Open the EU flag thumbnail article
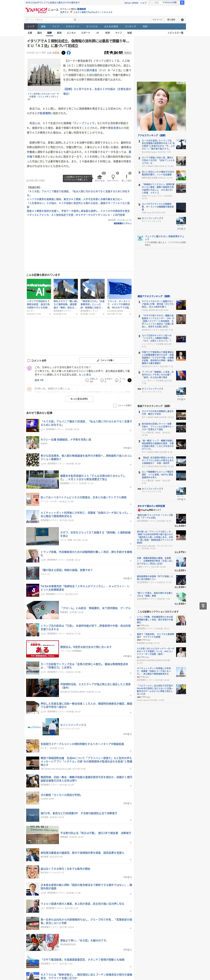The width and height of the screenshot is (210, 980). 119,289
